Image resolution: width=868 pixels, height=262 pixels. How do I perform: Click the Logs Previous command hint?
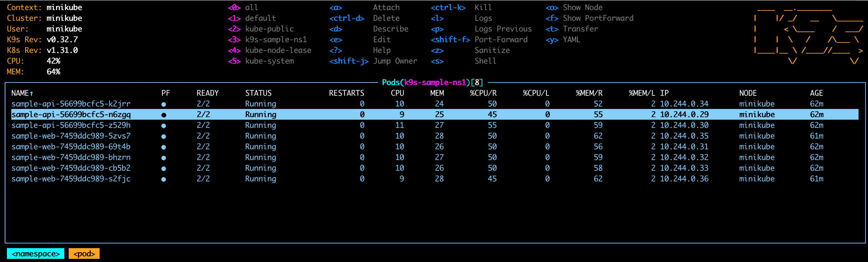pyautogui.click(x=503, y=29)
